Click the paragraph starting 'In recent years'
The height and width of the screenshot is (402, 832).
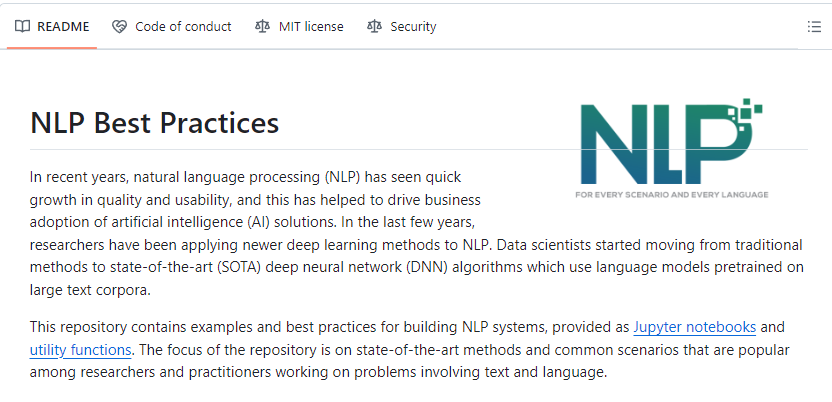click(417, 233)
